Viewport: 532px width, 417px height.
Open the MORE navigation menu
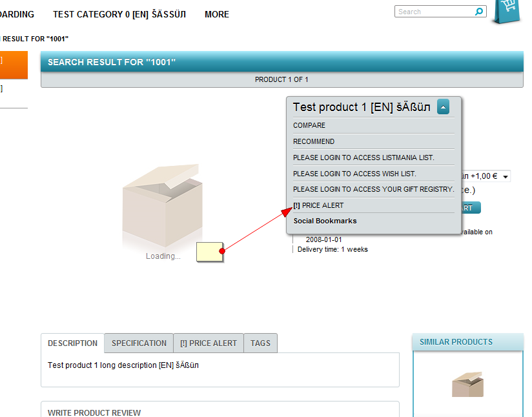[x=216, y=14]
